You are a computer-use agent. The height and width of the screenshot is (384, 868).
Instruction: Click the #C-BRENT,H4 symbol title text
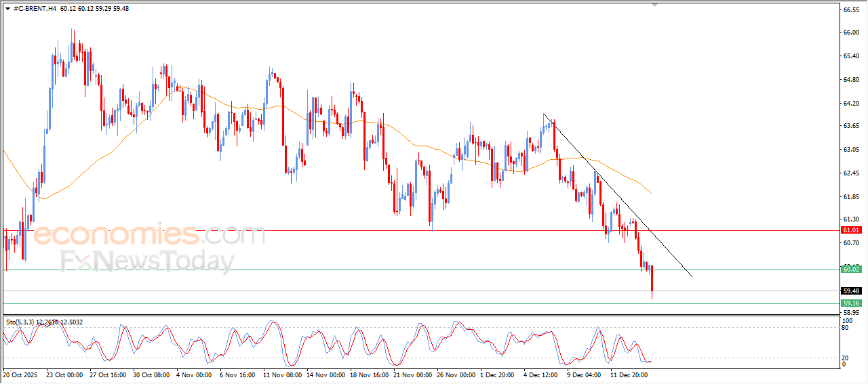coord(35,9)
